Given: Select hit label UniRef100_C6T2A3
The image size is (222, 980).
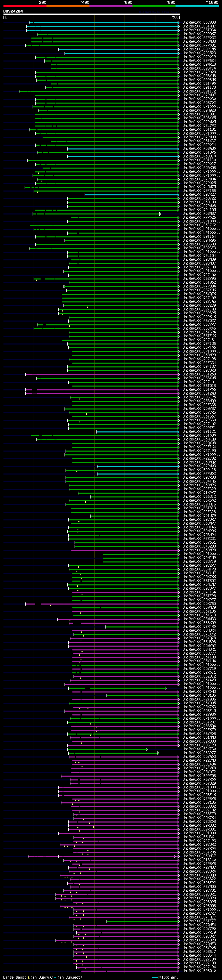Looking at the screenshot, I should click(199, 394).
